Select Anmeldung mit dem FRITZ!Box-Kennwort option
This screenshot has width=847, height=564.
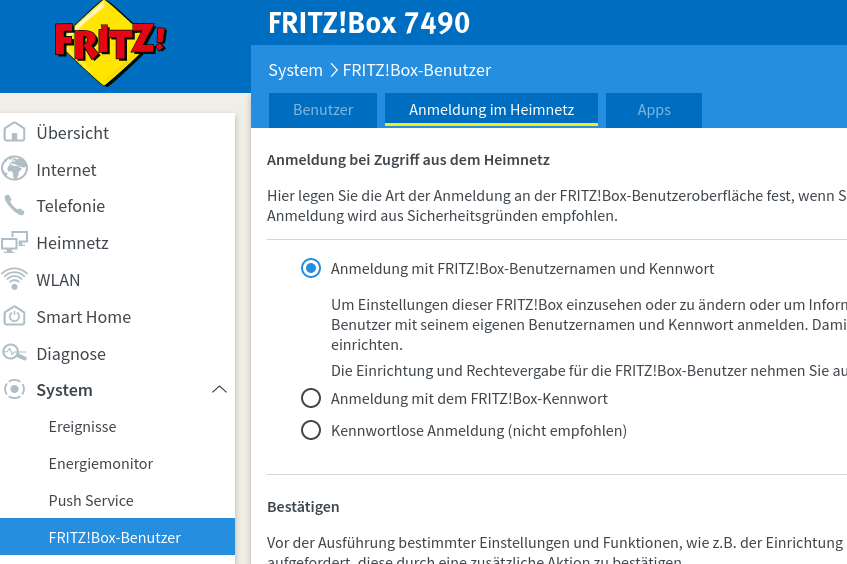click(x=311, y=398)
